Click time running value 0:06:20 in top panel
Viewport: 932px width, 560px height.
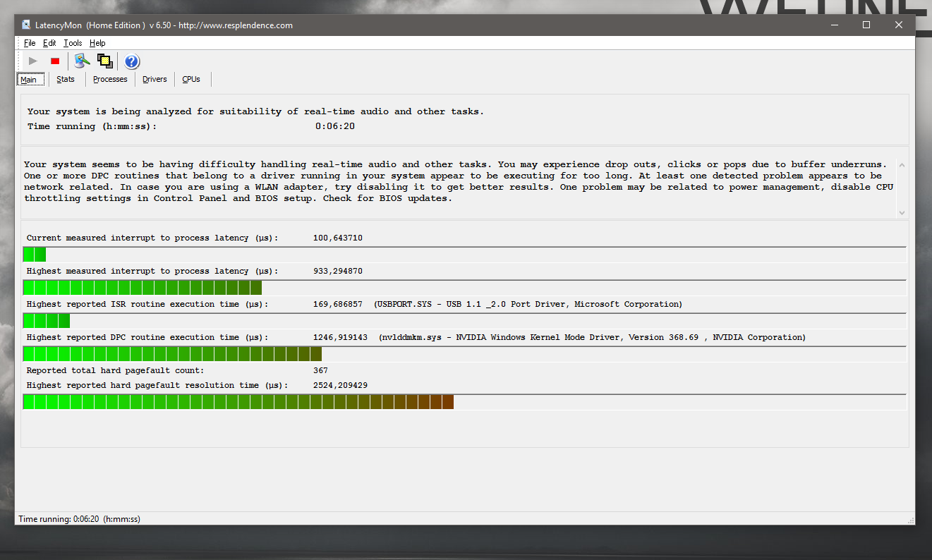tap(335, 126)
